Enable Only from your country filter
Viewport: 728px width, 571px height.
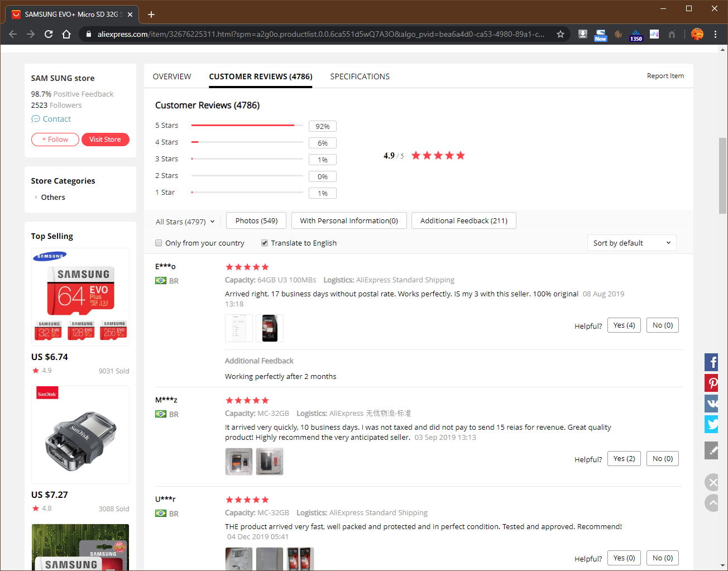click(159, 243)
